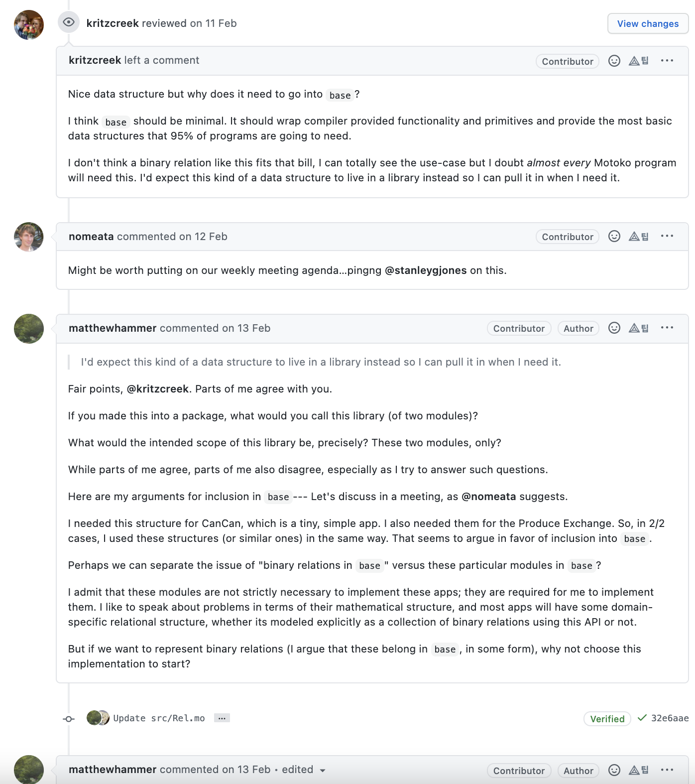Click nomeata's profile avatar
This screenshot has width=695, height=784.
[x=29, y=237]
